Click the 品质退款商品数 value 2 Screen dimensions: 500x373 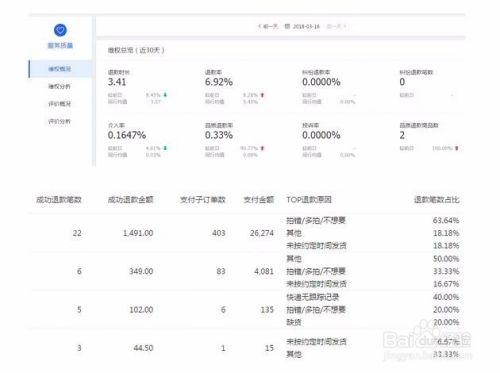(402, 135)
